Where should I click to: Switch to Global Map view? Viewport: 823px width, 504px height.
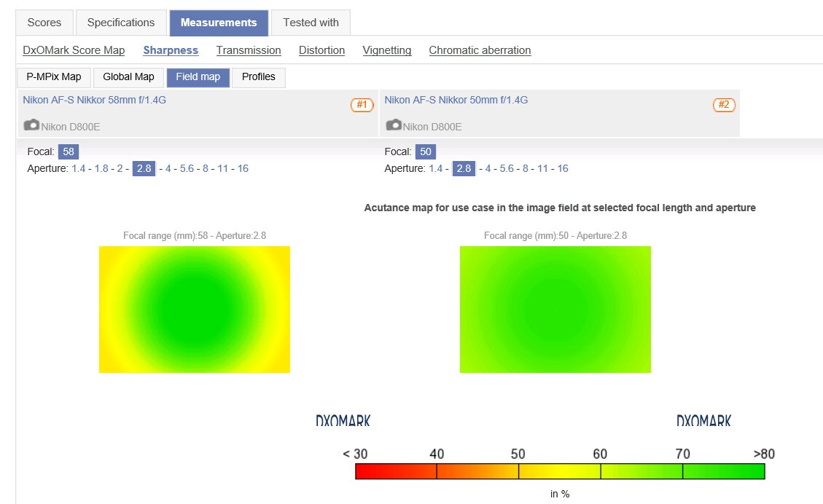pos(128,77)
